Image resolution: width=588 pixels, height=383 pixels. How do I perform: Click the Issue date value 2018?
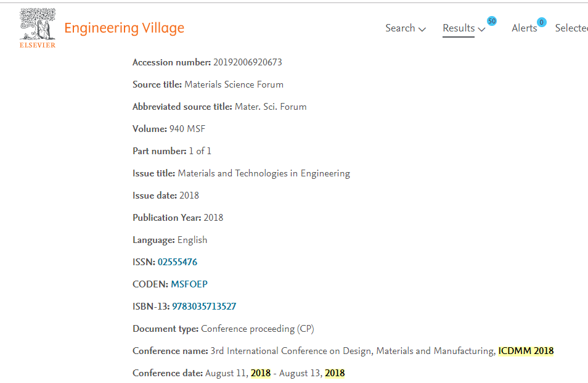tap(189, 196)
